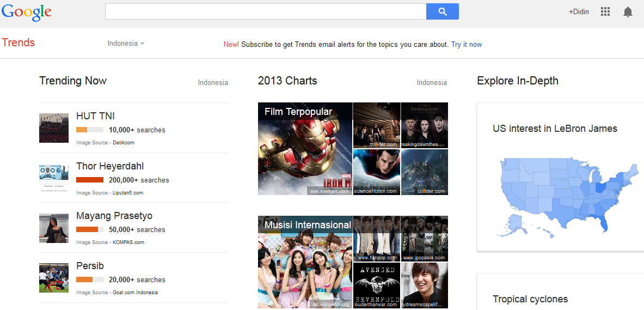Open the 2013 Charts heading
644x310 pixels.
[287, 81]
